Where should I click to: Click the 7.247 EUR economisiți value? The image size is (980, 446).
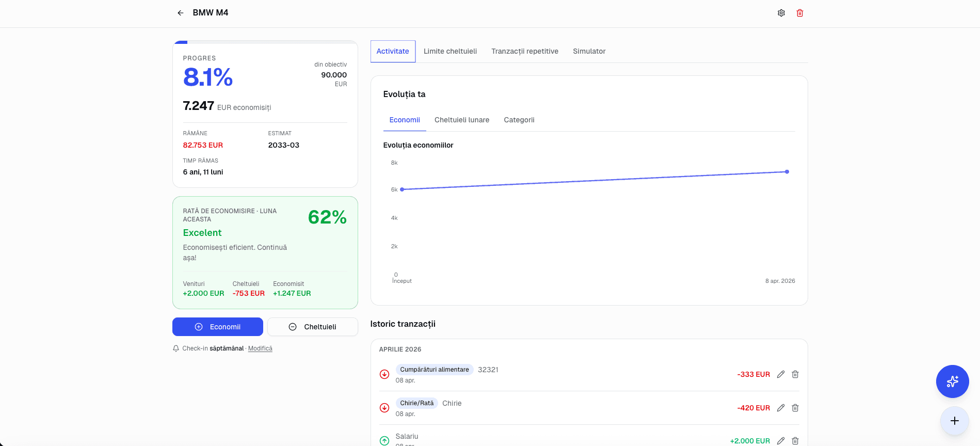point(227,106)
